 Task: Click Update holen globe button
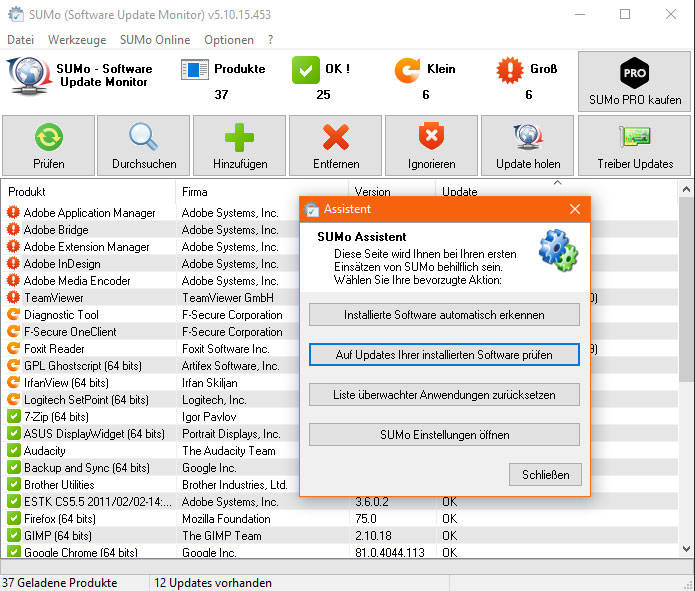(527, 146)
